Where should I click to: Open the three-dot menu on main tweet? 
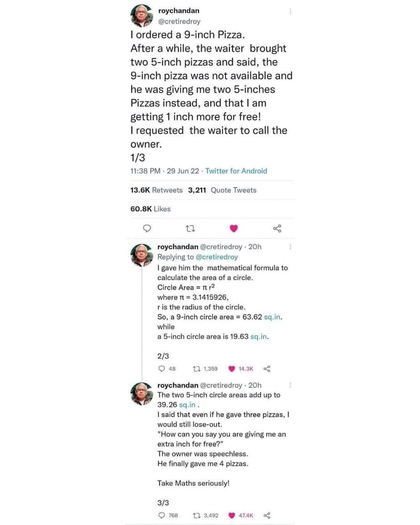click(290, 11)
